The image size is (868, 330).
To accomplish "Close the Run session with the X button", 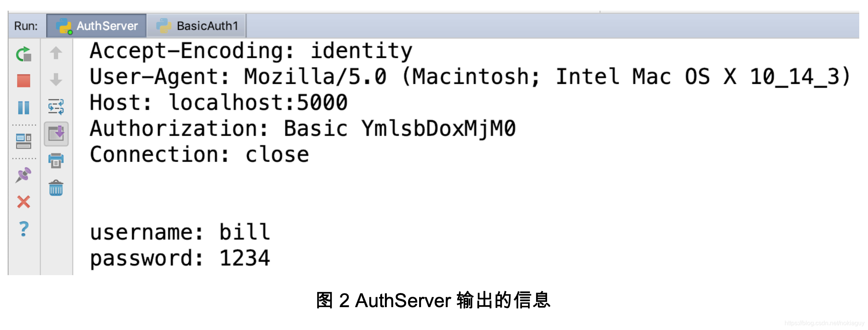I will coord(24,202).
